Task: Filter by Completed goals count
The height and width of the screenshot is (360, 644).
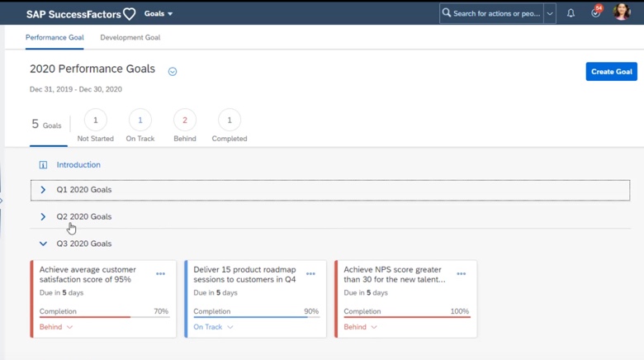Action: [229, 121]
